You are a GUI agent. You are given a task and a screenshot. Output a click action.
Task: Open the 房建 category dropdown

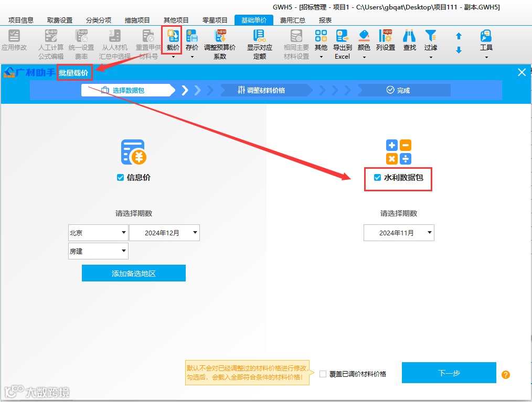pos(98,251)
